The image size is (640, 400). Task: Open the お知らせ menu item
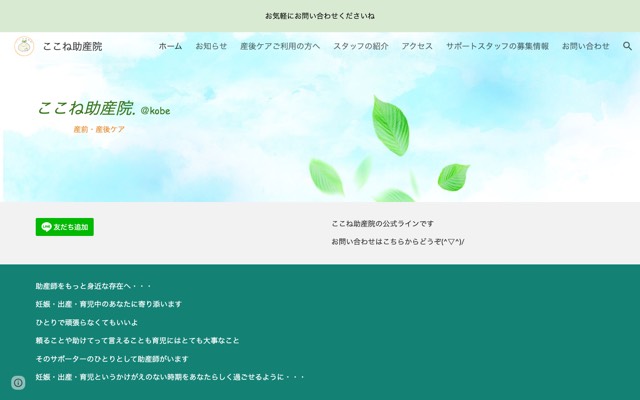click(x=211, y=46)
